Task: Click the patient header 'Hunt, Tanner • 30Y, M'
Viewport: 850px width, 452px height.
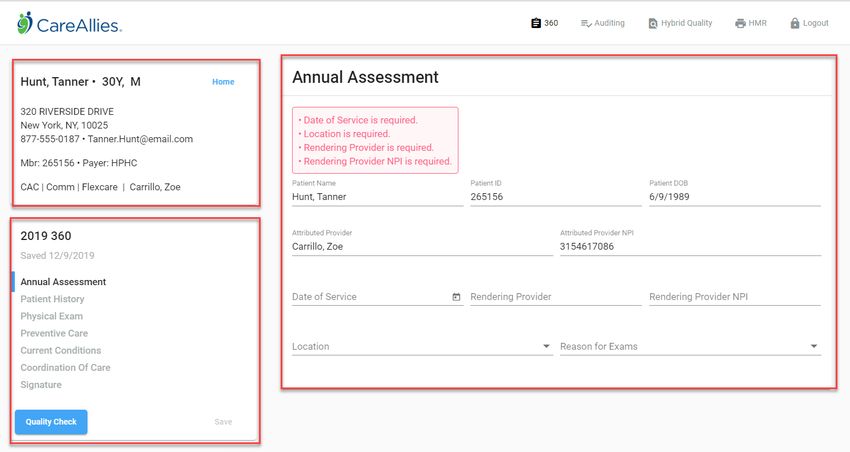Action: (81, 82)
